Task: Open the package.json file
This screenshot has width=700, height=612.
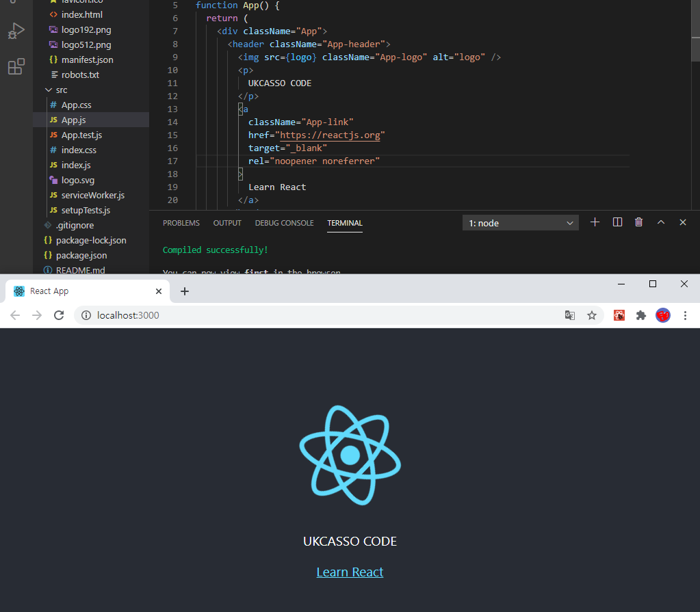Action: tap(81, 256)
